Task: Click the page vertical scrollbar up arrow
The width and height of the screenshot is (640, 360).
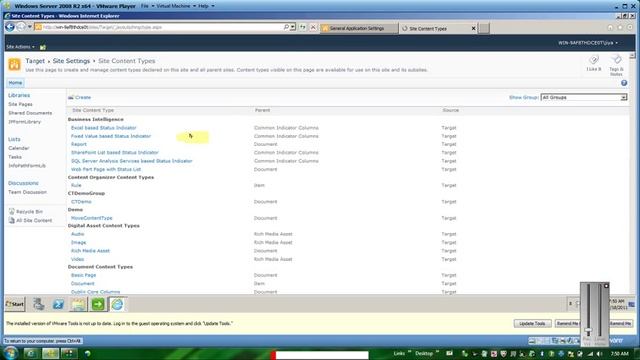Action: [632, 56]
